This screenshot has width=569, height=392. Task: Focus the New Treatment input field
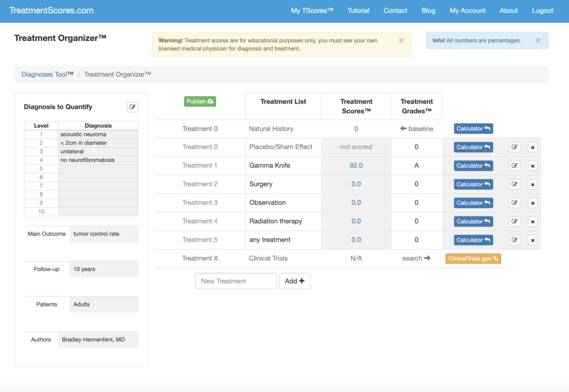click(236, 281)
